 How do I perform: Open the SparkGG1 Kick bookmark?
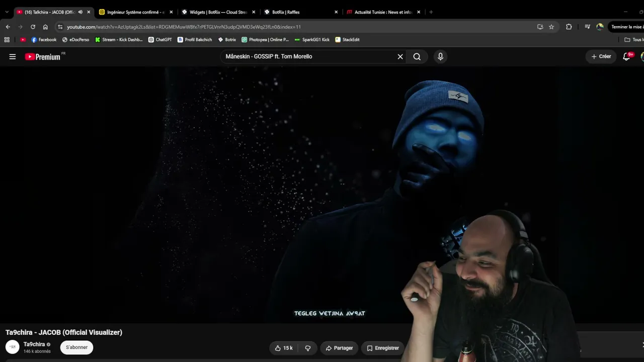[312, 40]
